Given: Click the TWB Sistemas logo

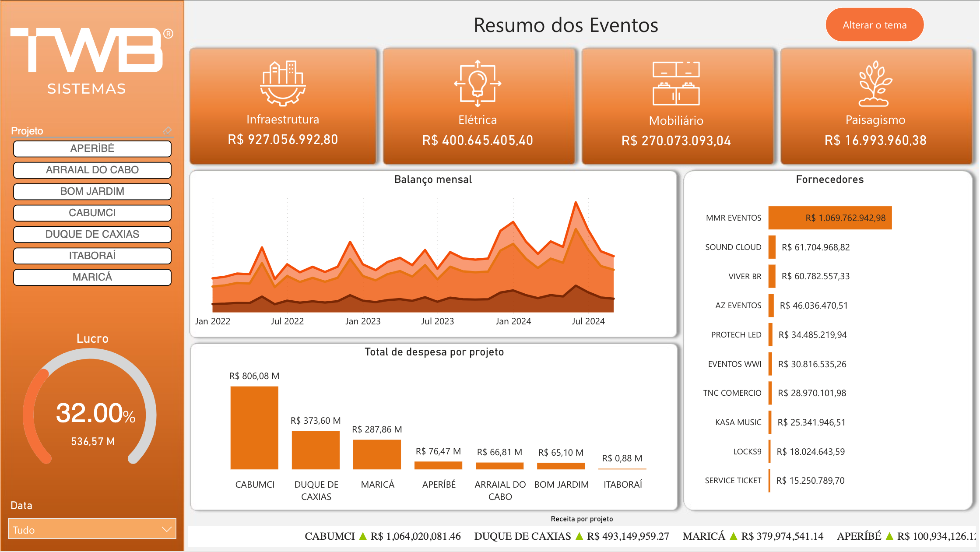Looking at the screenshot, I should 87,57.
